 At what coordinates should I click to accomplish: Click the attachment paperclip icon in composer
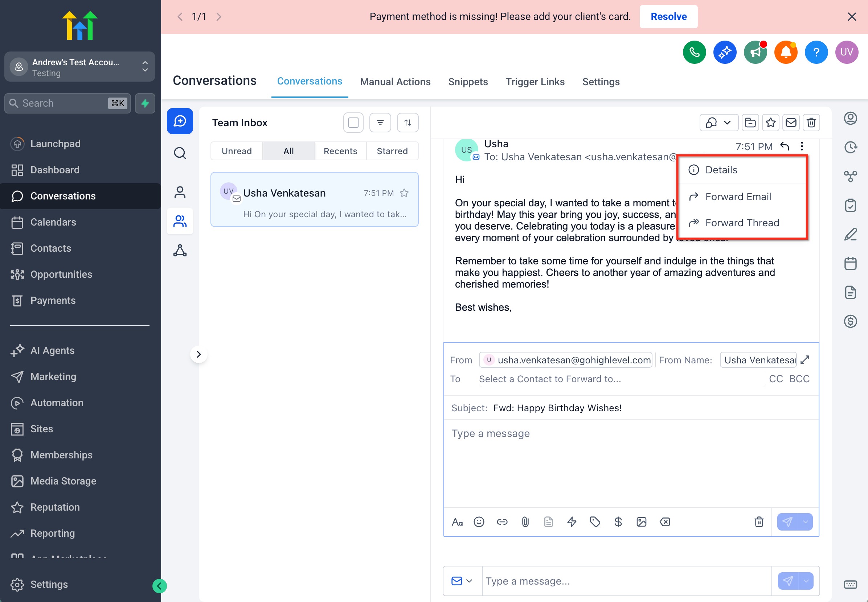coord(525,521)
